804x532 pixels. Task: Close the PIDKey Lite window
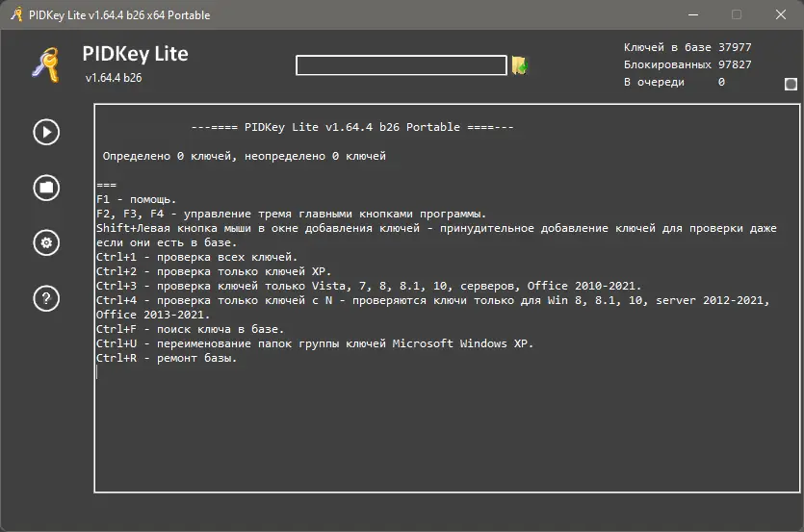[x=781, y=14]
